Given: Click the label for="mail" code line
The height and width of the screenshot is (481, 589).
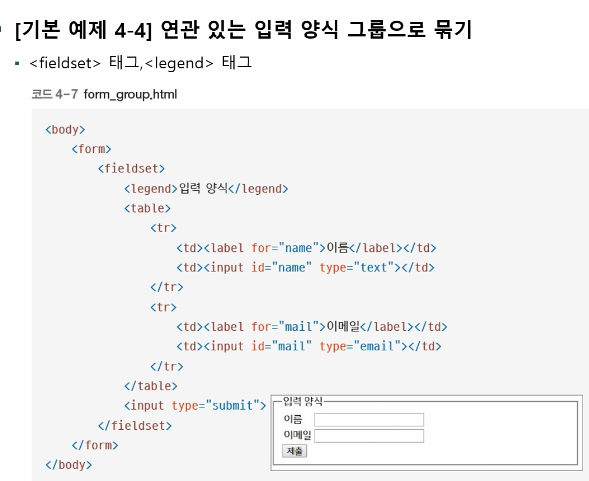Looking at the screenshot, I should tap(312, 327).
